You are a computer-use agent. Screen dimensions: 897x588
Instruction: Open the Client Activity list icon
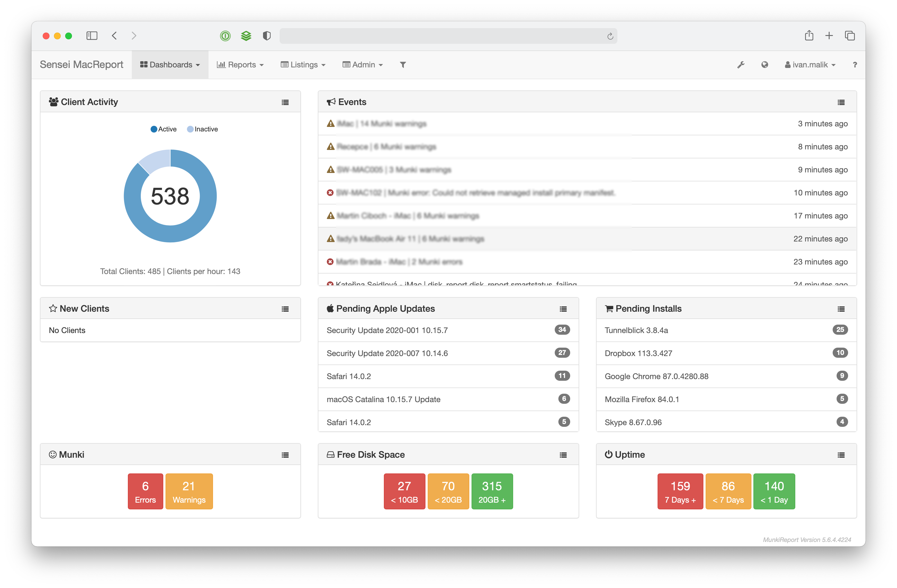pyautogui.click(x=285, y=102)
